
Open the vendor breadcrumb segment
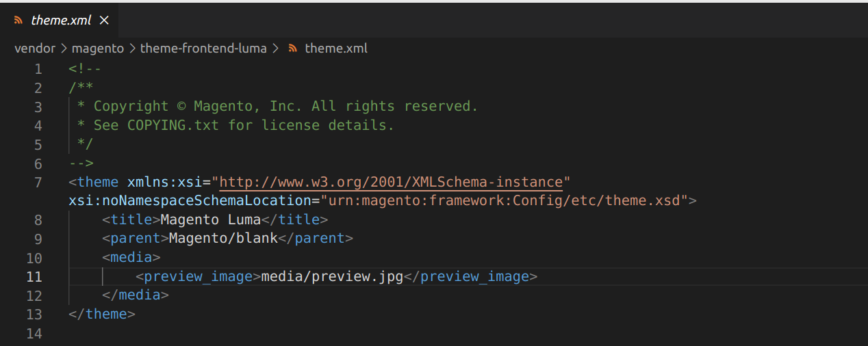(34, 49)
